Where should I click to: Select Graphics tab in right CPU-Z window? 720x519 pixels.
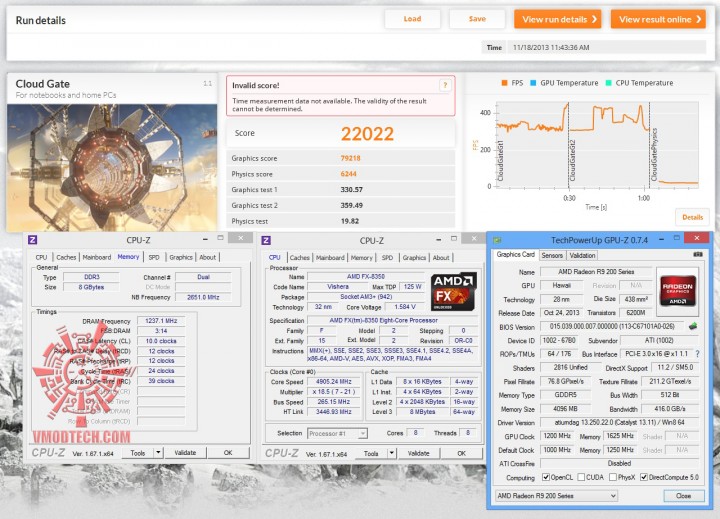click(414, 258)
